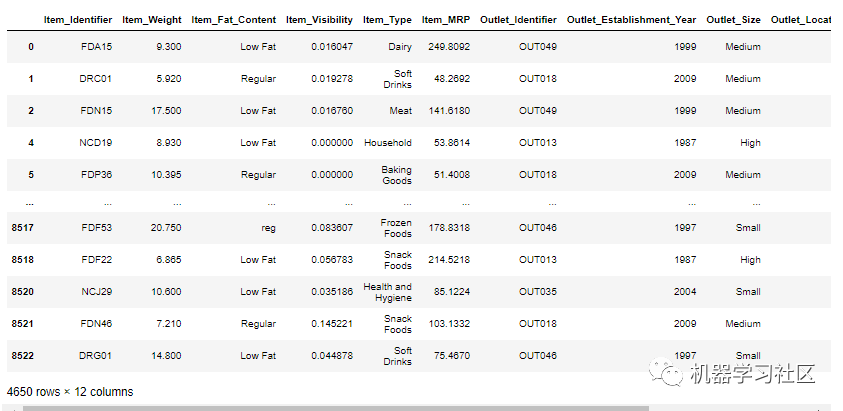This screenshot has width=843, height=411.
Task: Click the Health and Hygiene item type cell
Action: 387,292
